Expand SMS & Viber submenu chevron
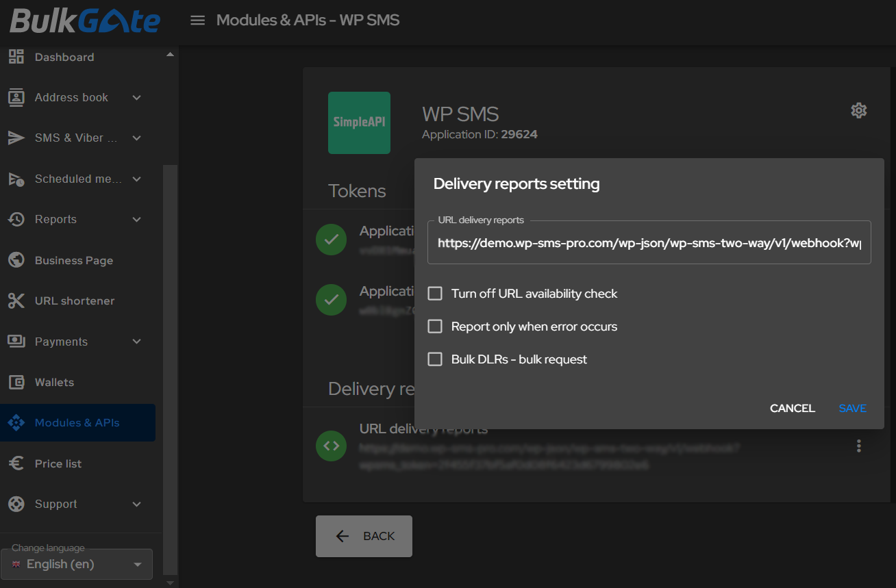The width and height of the screenshot is (896, 588). point(136,138)
